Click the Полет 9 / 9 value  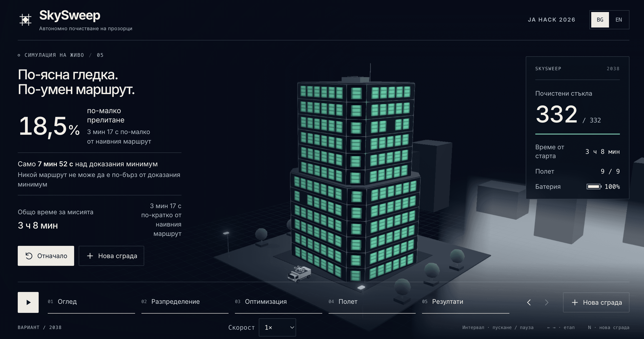[x=610, y=171]
